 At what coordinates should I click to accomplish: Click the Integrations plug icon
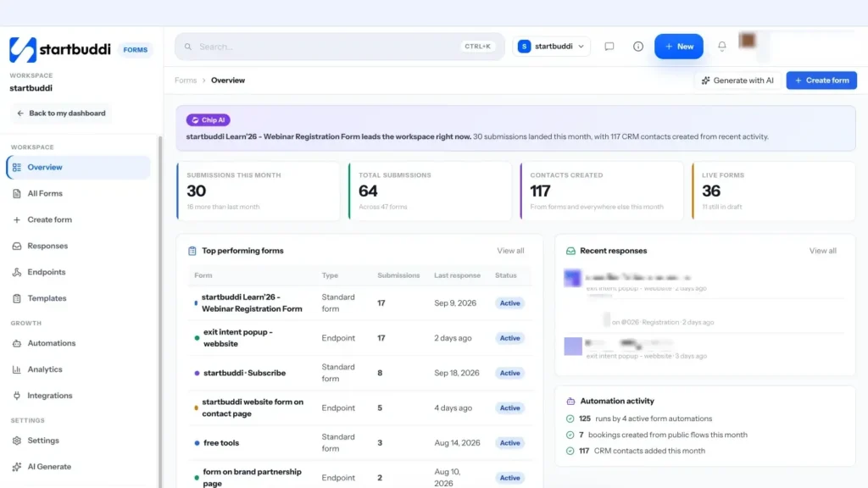tap(17, 396)
